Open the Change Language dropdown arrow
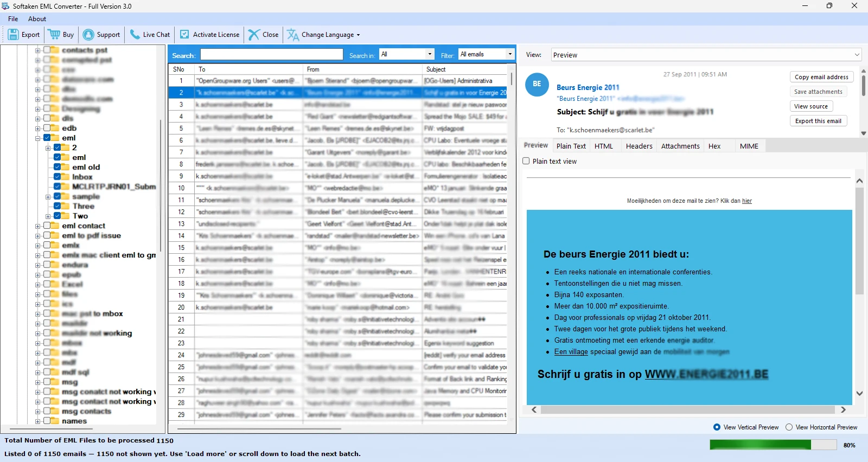Viewport: 868px width, 462px height. click(x=358, y=35)
